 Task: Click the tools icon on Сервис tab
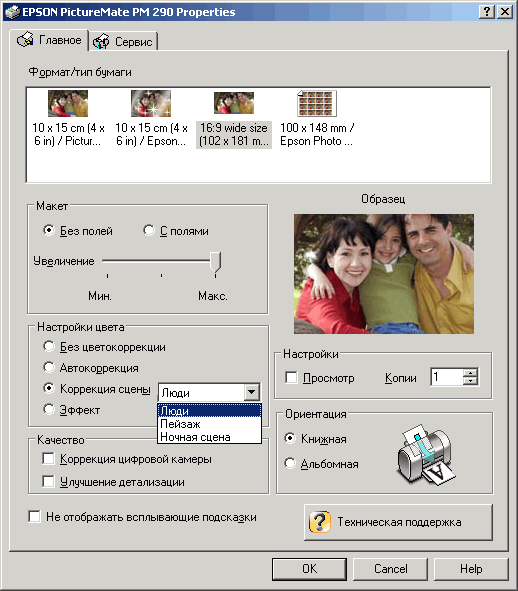101,41
